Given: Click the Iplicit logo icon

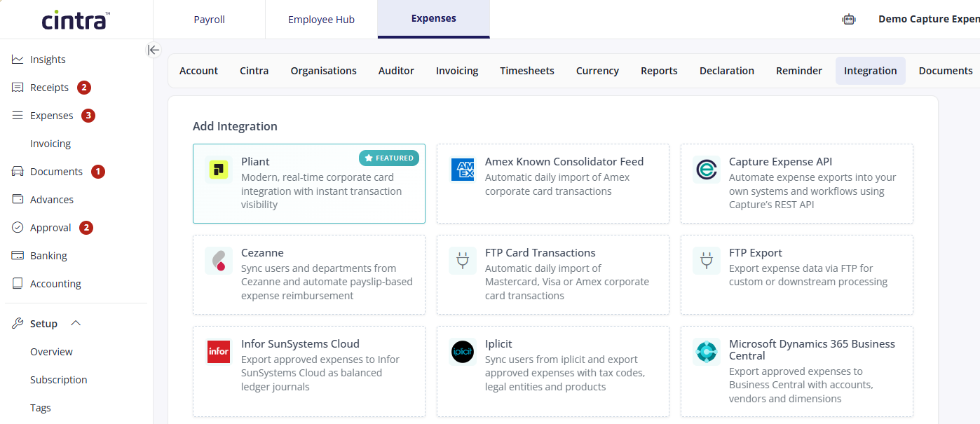Looking at the screenshot, I should [463, 352].
